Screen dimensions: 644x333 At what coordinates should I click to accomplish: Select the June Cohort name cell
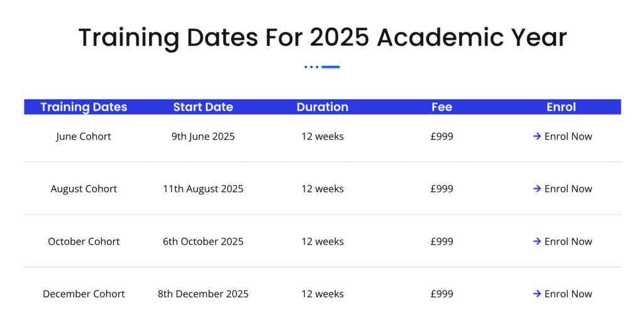pos(84,136)
